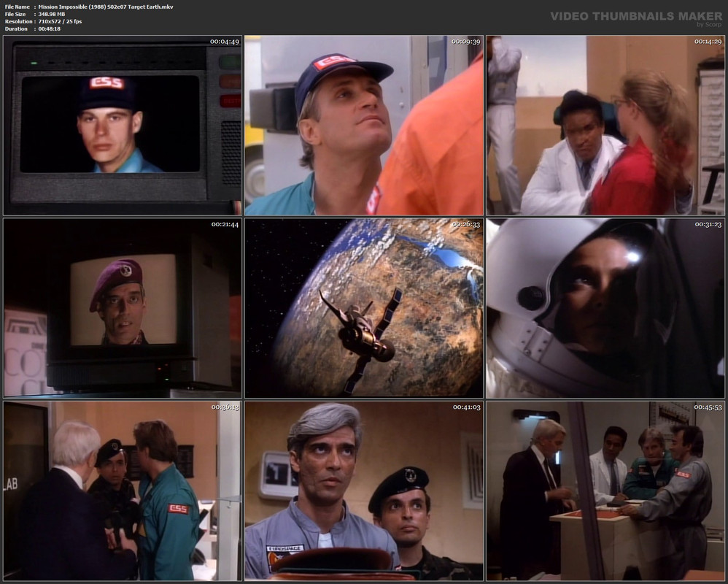Click the duration value '00:48:18'

click(x=49, y=28)
